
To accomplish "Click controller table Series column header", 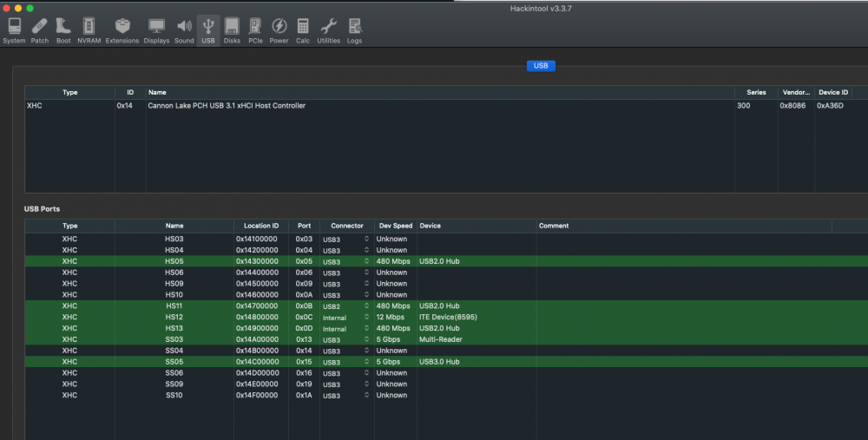I will tap(756, 93).
